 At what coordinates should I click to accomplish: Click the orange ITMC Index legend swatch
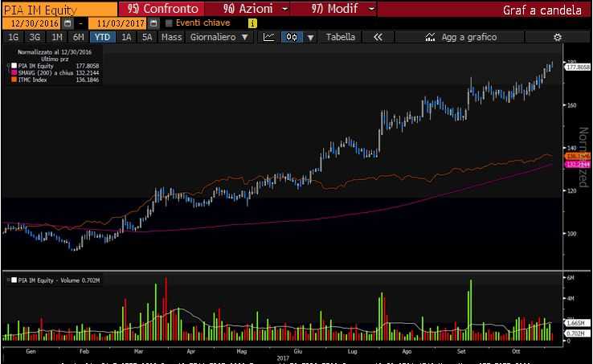(13, 79)
